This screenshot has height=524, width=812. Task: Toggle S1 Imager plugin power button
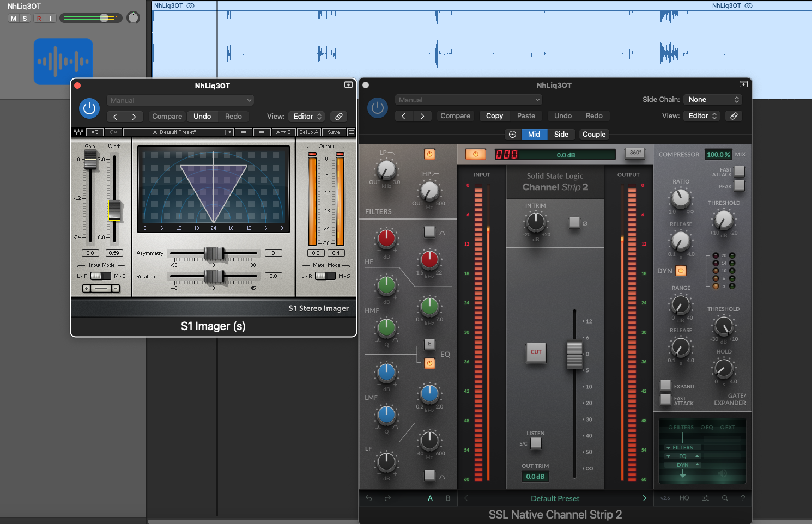pos(89,108)
